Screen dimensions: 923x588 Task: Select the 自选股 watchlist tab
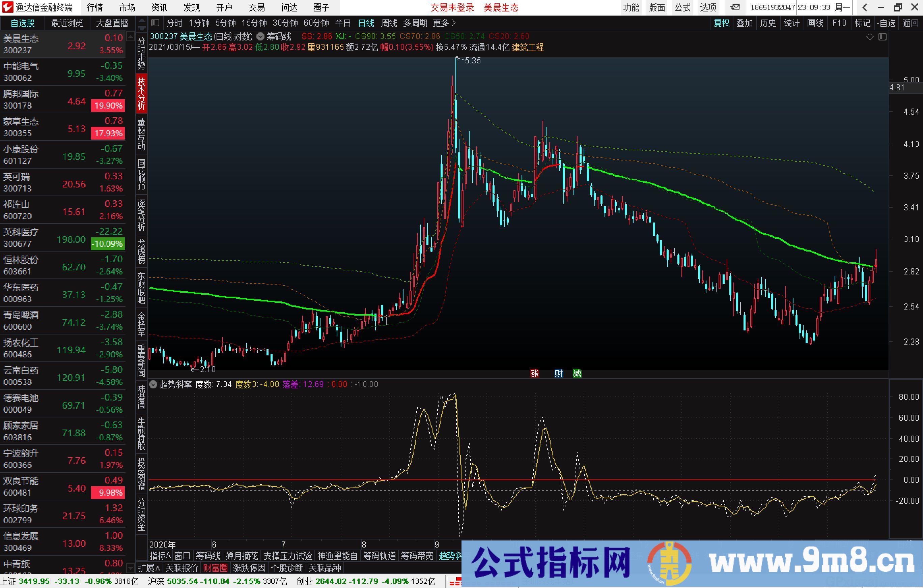tap(23, 23)
